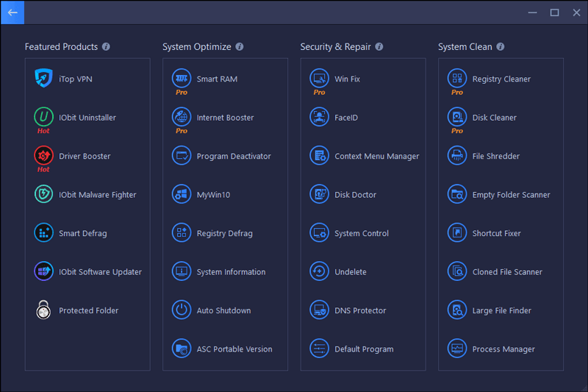The image size is (588, 392).
Task: Click the MyWin10 label
Action: [x=213, y=195]
